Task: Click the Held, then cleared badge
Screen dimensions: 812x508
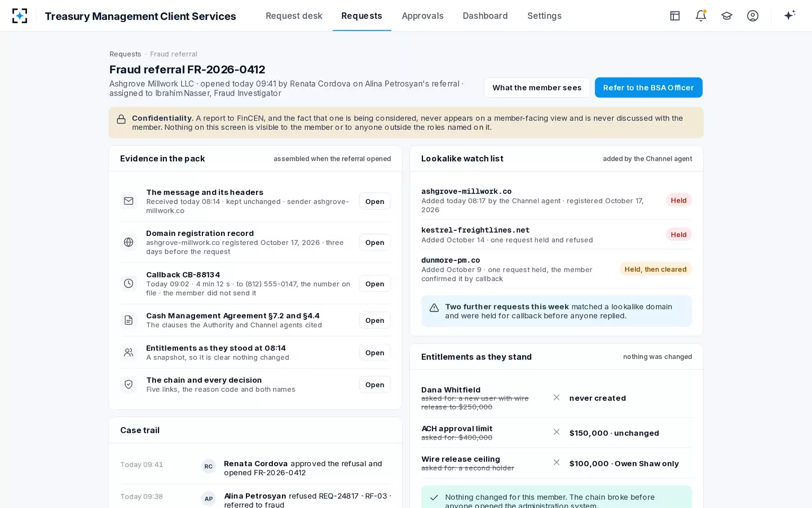Action: tap(655, 269)
